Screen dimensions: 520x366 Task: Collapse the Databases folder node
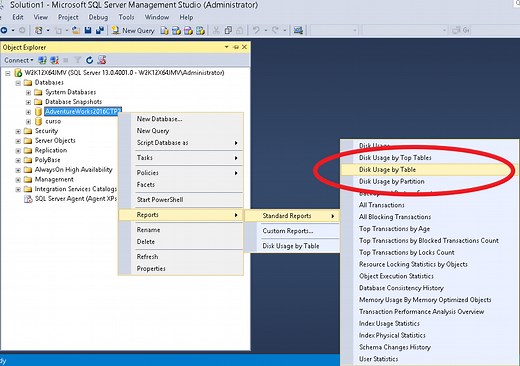(x=18, y=83)
